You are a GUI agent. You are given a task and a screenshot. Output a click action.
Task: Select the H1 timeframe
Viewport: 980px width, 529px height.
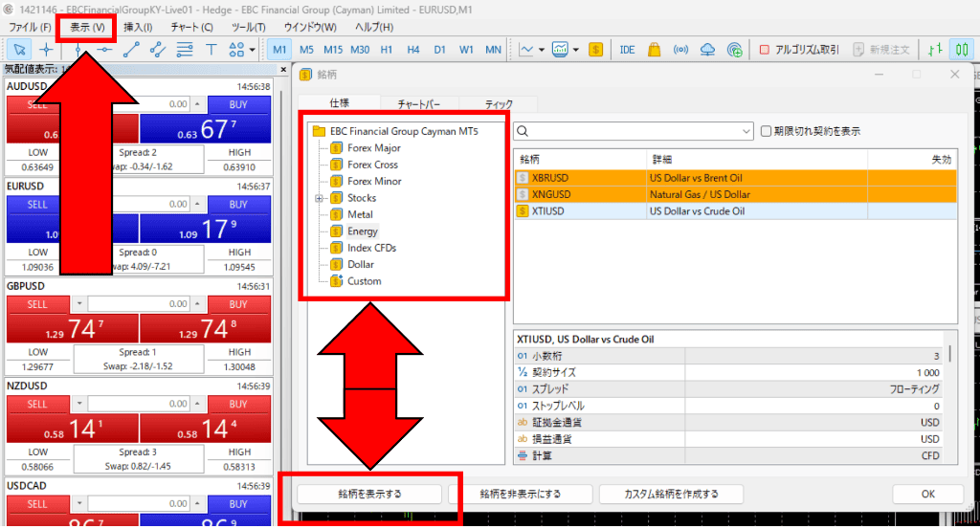click(x=387, y=50)
